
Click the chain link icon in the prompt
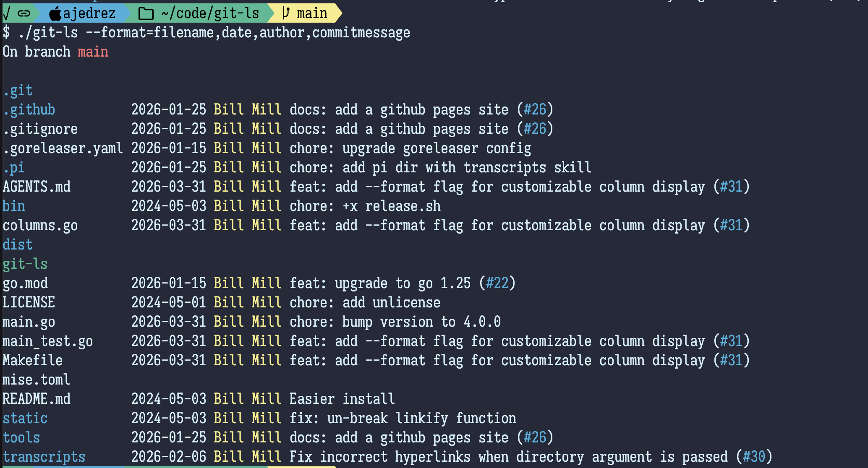(x=24, y=13)
